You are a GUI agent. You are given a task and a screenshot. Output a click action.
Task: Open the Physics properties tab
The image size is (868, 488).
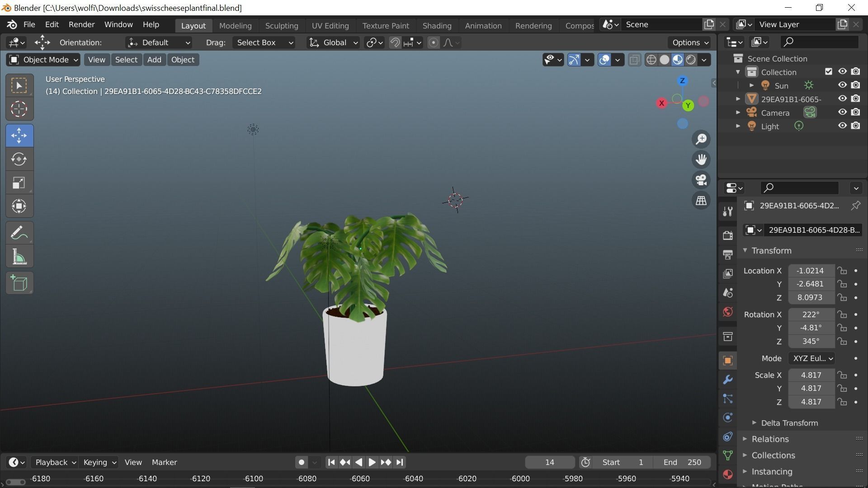(727, 418)
